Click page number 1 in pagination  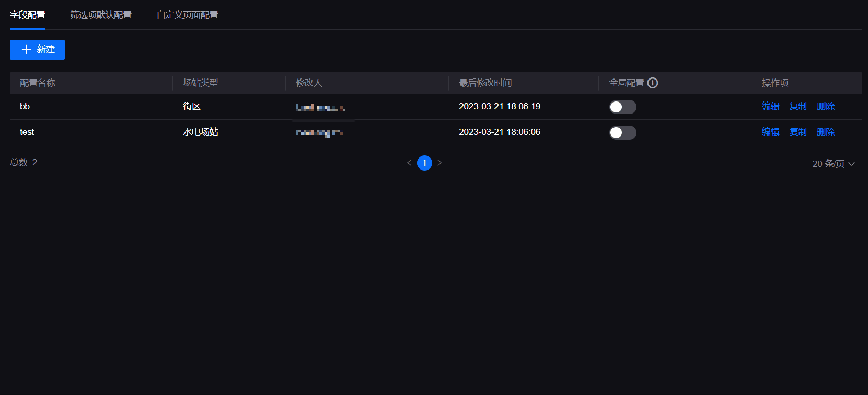(x=424, y=163)
